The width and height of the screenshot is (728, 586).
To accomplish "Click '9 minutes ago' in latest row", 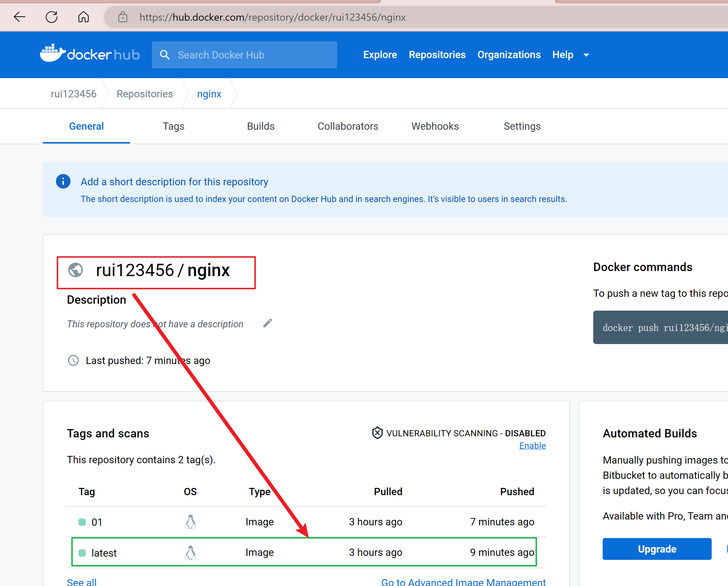I will (502, 553).
